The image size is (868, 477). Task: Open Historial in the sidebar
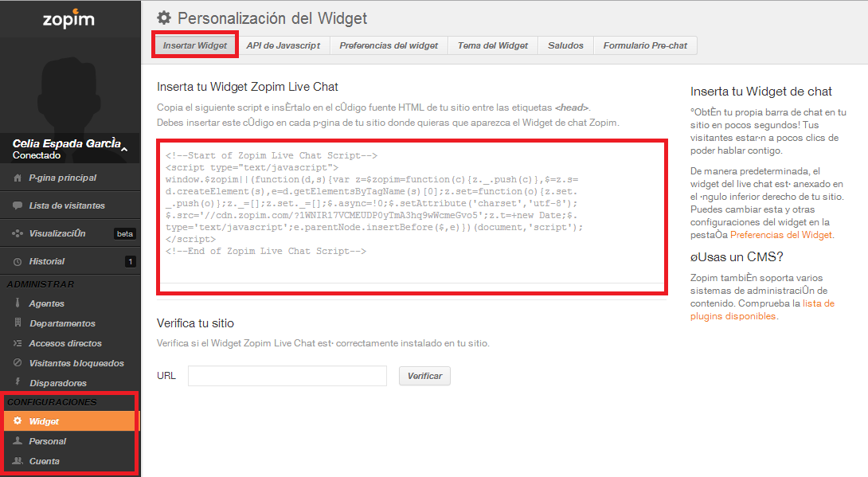[x=70, y=262]
